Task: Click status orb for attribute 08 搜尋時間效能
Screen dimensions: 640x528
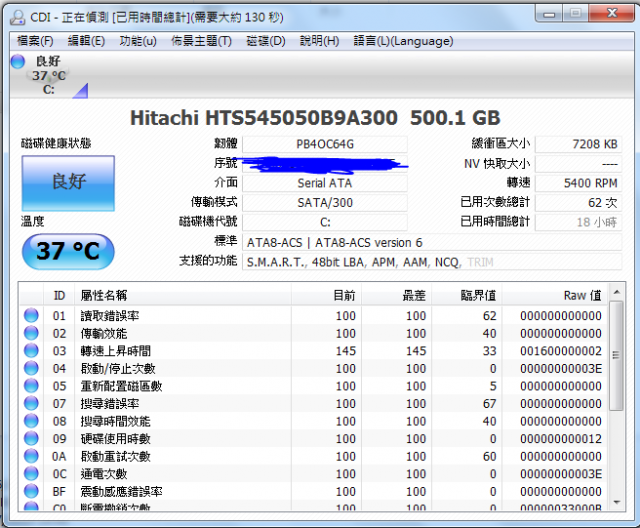Action: 31,421
